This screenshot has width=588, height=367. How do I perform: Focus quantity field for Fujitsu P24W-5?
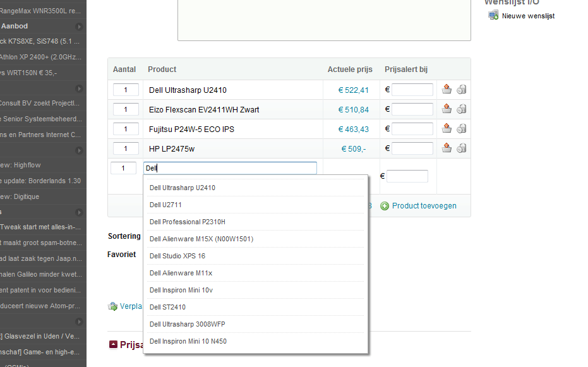[126, 129]
